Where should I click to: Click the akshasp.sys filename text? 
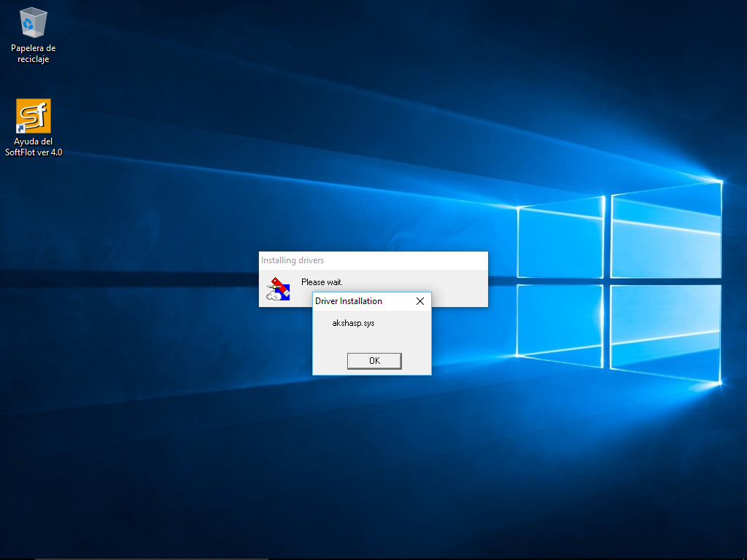click(353, 323)
